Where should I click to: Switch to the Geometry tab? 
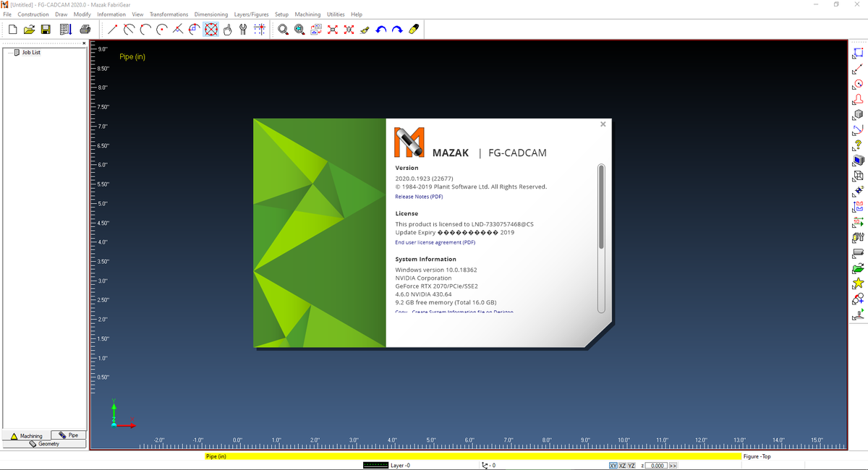(43, 444)
